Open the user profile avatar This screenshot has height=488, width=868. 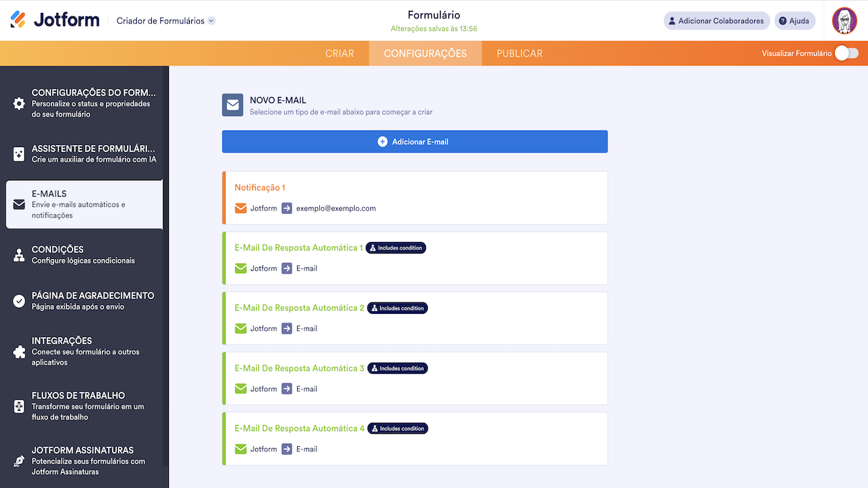(844, 20)
